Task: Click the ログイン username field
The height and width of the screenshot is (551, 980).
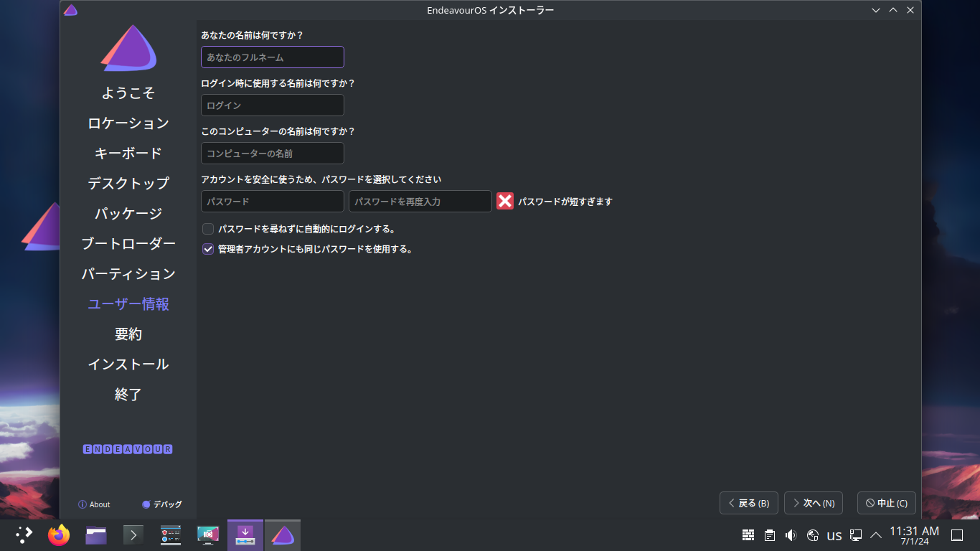Action: pyautogui.click(x=273, y=105)
